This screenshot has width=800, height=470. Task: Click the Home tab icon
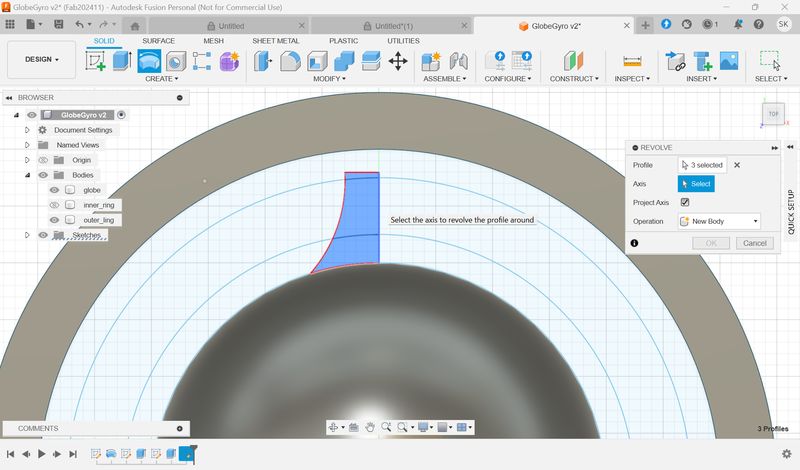pyautogui.click(x=135, y=26)
